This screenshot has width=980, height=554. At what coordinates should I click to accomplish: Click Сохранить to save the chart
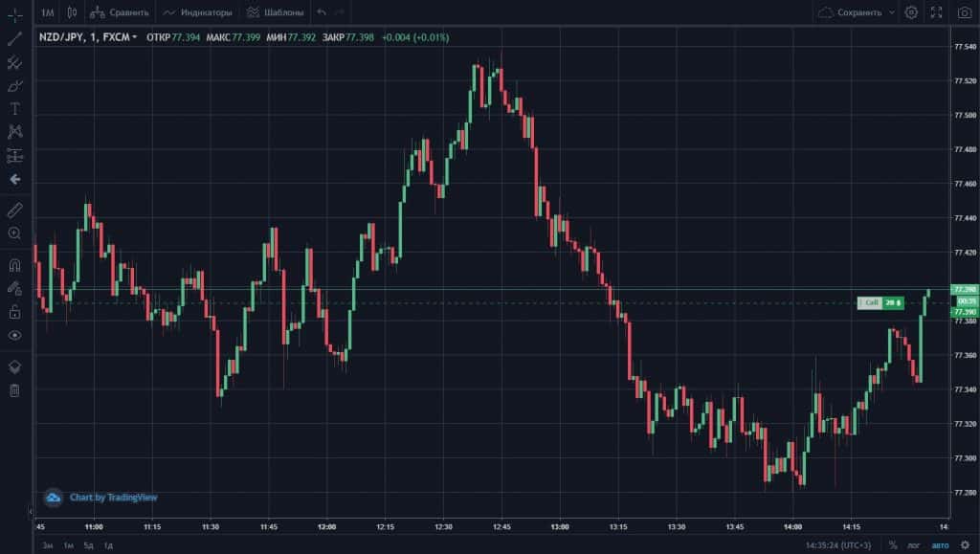[x=851, y=12]
